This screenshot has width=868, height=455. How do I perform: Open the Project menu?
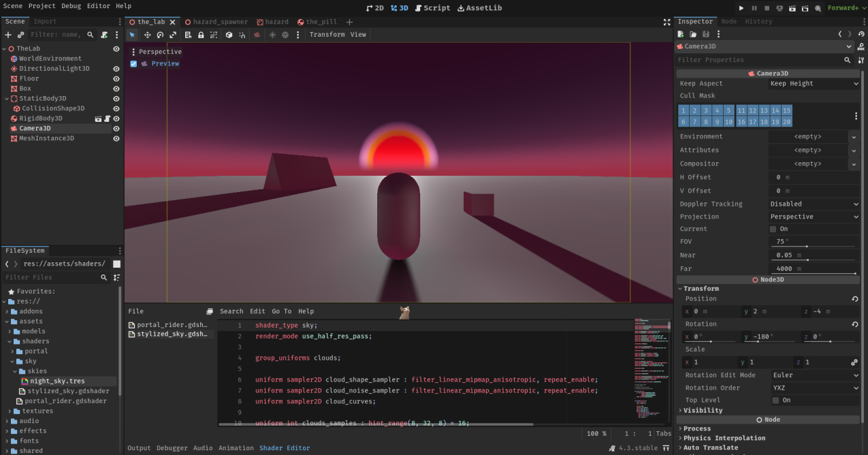click(x=42, y=5)
